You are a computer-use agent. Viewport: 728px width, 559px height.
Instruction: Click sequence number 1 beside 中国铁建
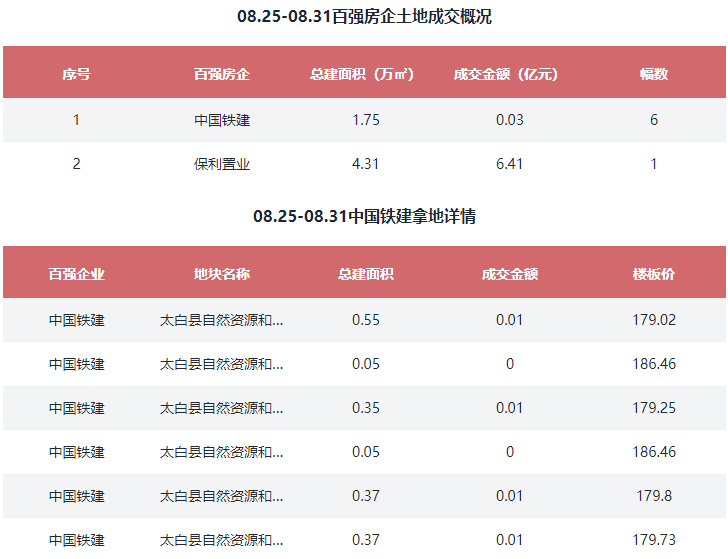point(77,120)
